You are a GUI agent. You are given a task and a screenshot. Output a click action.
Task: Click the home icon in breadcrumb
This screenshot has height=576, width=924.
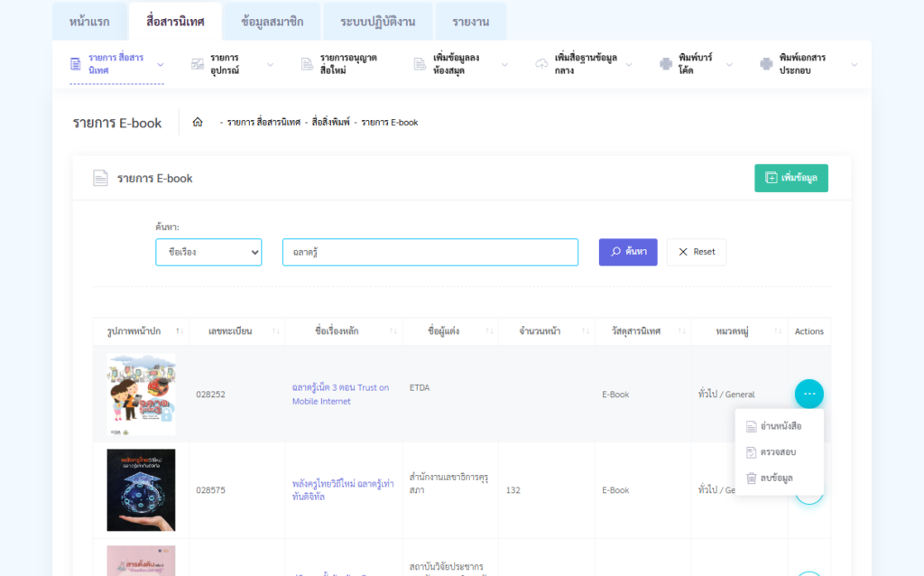click(198, 122)
